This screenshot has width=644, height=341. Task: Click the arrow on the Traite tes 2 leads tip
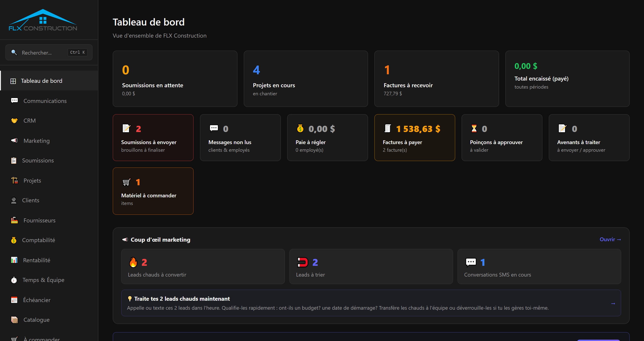(613, 303)
